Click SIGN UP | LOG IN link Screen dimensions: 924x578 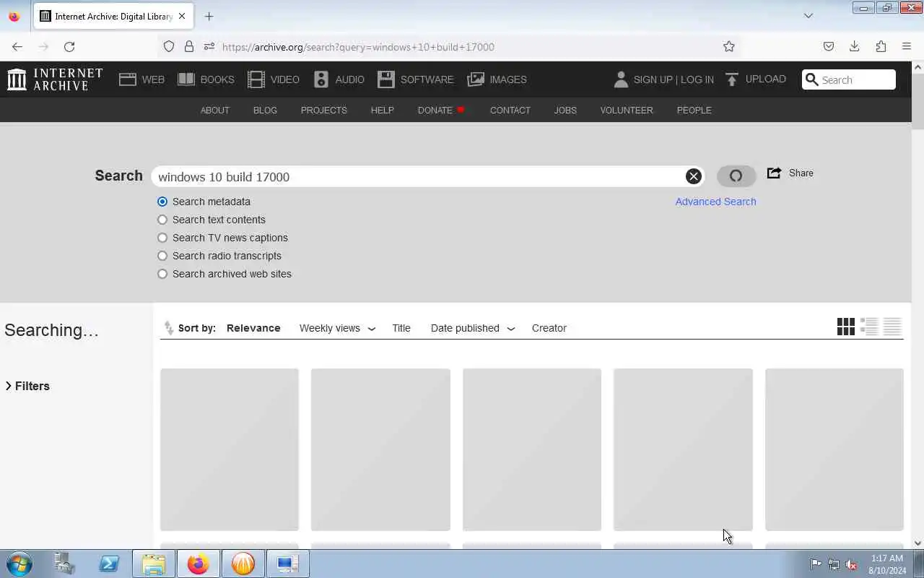point(674,79)
